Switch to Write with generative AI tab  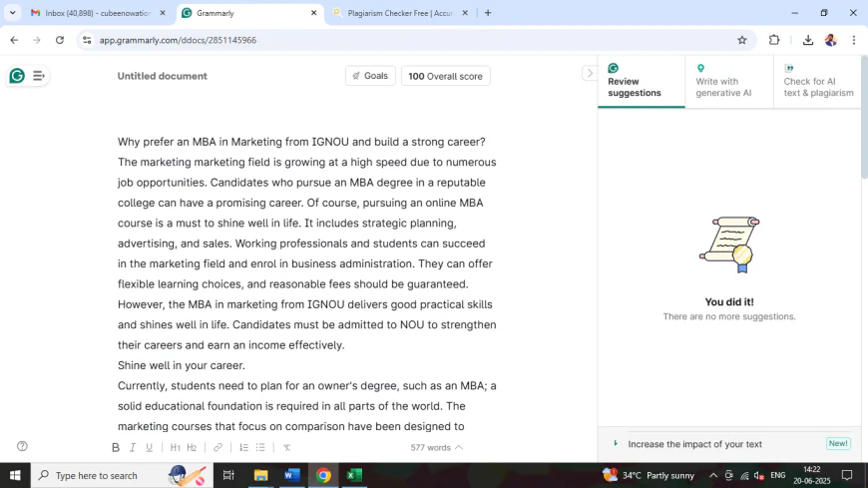click(x=728, y=82)
